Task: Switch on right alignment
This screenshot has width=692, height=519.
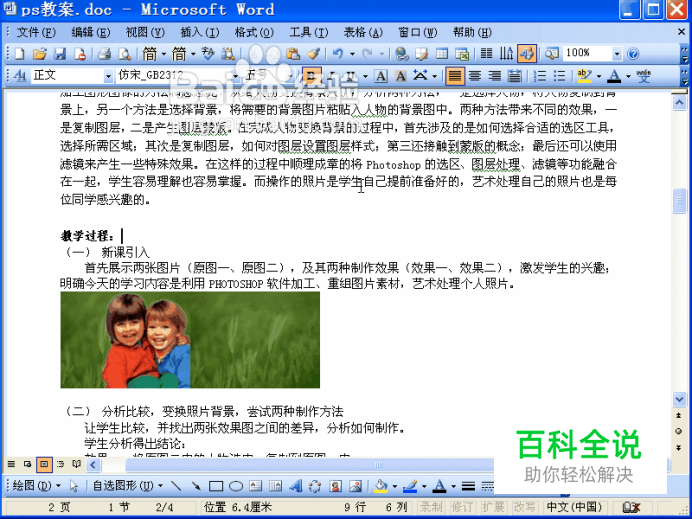Action: click(495, 76)
